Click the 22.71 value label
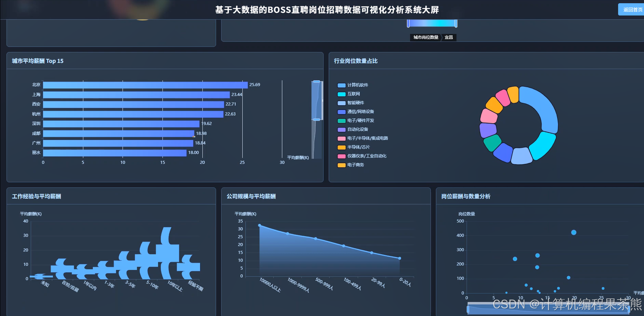 231,104
